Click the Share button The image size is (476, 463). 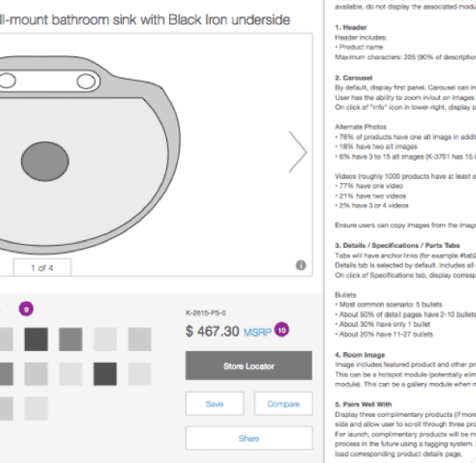pos(249,438)
